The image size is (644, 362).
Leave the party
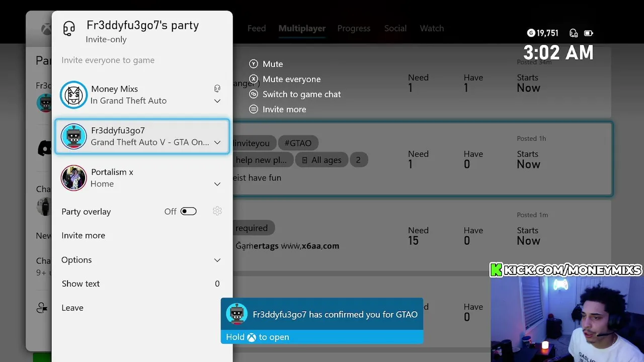(x=72, y=308)
